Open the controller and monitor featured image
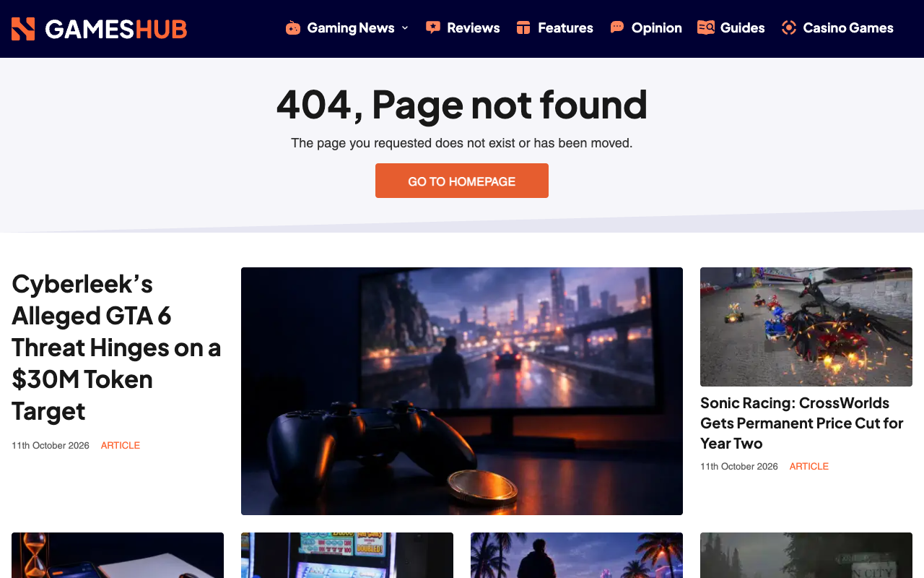 (x=462, y=391)
